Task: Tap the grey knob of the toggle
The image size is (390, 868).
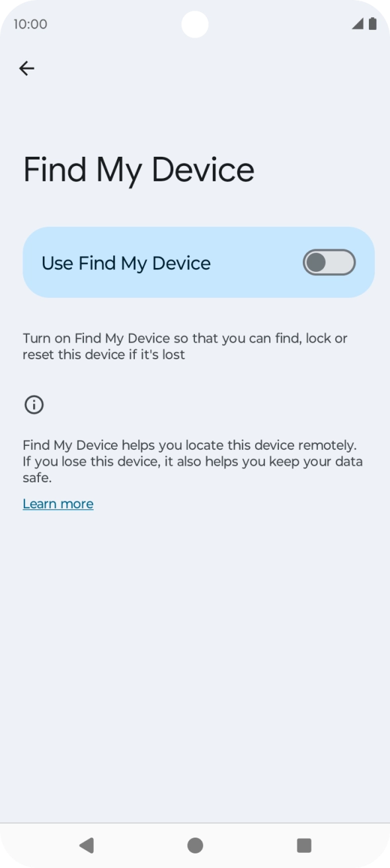Action: (316, 263)
